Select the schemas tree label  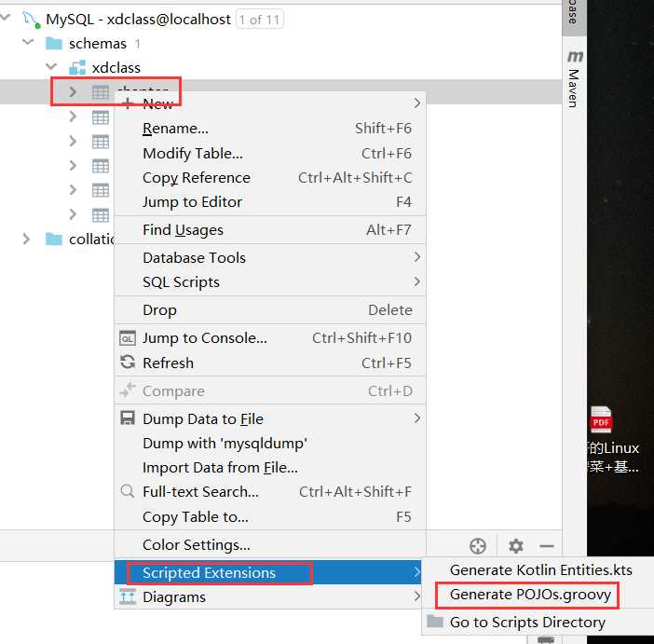click(x=98, y=44)
